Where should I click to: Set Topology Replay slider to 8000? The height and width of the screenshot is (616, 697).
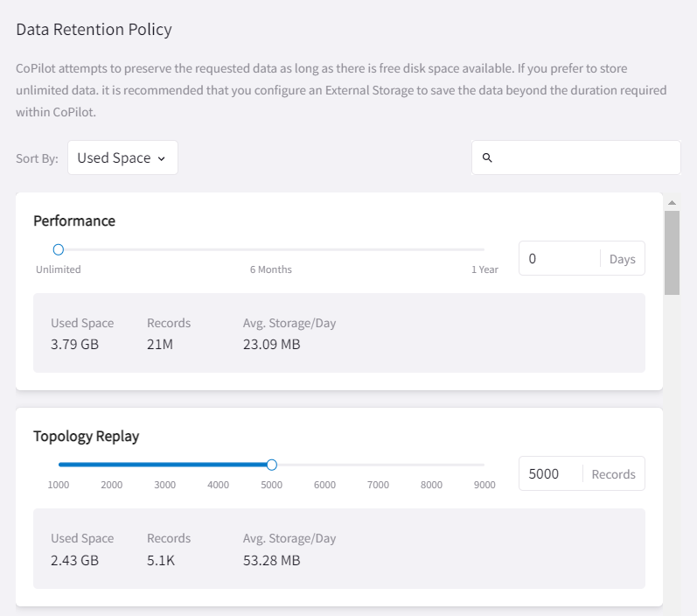pos(431,465)
